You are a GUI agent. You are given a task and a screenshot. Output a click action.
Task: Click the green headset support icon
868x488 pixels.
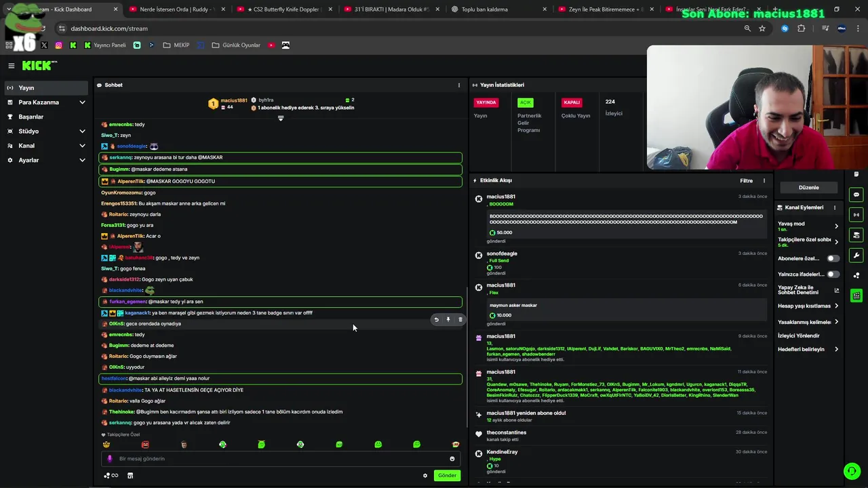click(852, 471)
